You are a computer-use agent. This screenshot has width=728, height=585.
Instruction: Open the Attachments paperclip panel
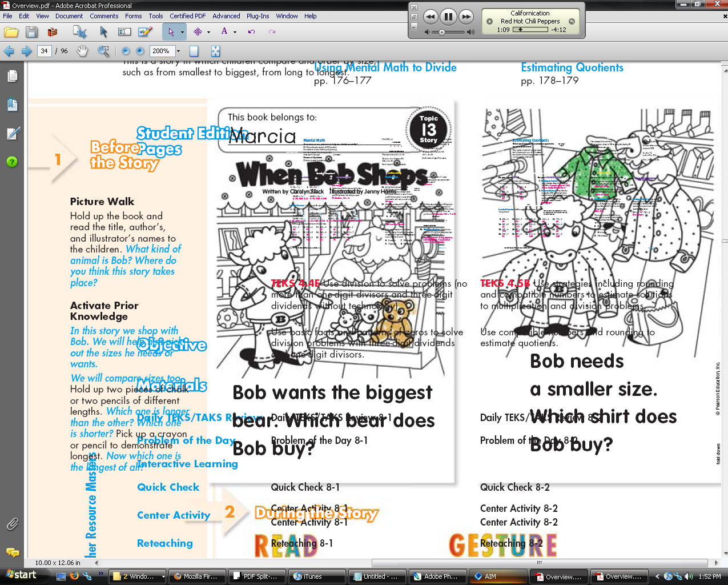[x=12, y=523]
